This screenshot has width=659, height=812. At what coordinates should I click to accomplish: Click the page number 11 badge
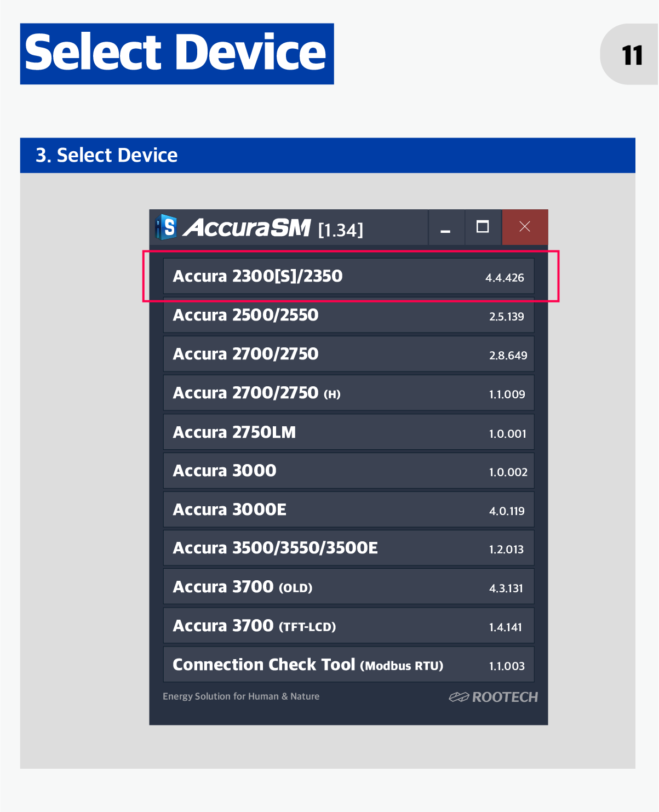632,55
